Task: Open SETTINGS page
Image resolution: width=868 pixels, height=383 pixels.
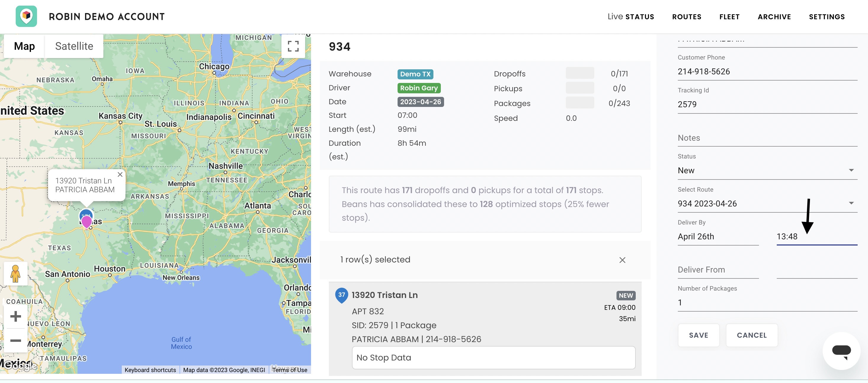Action: point(827,17)
